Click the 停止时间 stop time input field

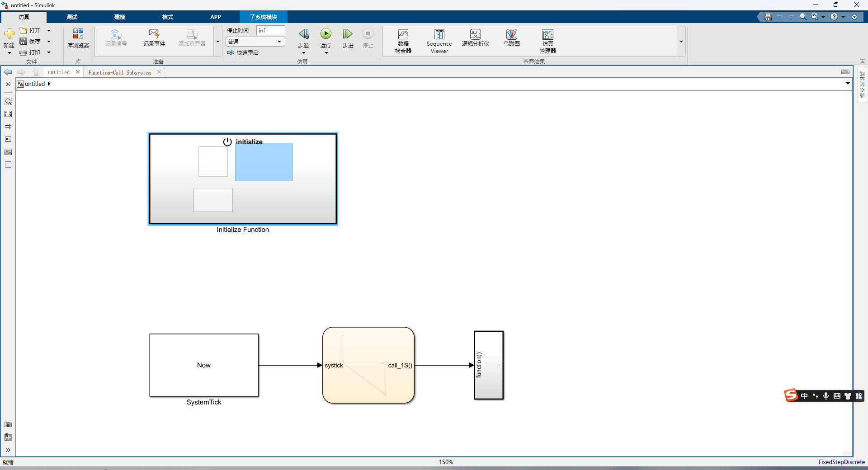click(271, 30)
